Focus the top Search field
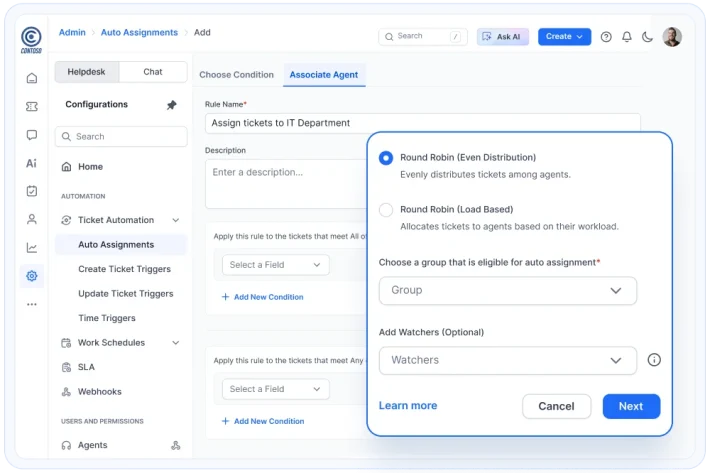The image size is (710, 473). pyautogui.click(x=422, y=37)
